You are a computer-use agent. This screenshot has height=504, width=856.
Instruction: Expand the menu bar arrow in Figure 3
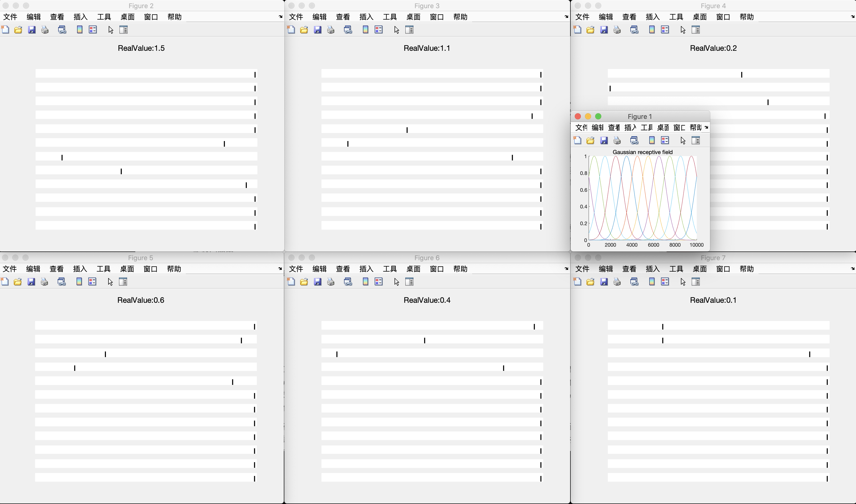(x=566, y=17)
